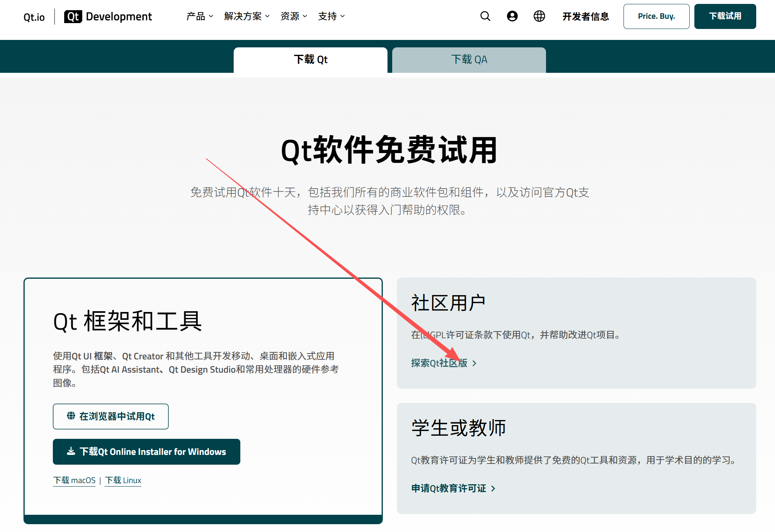Switch to the 下载 QA tab
This screenshot has height=532, width=775.
click(469, 60)
